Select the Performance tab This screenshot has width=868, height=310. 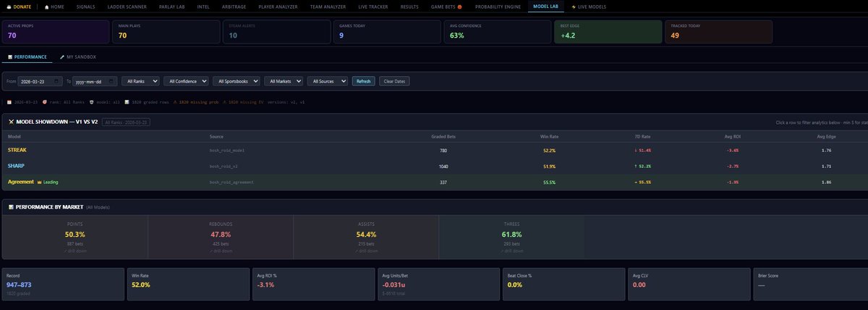point(27,56)
